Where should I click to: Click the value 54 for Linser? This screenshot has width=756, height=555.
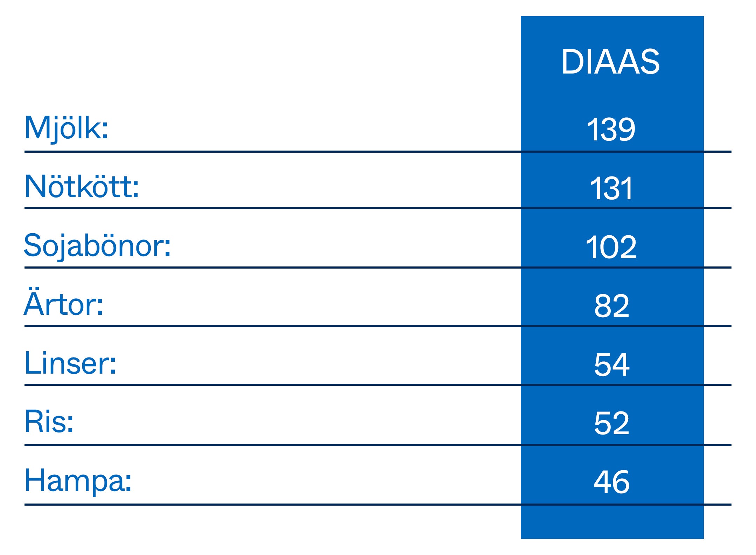click(611, 365)
